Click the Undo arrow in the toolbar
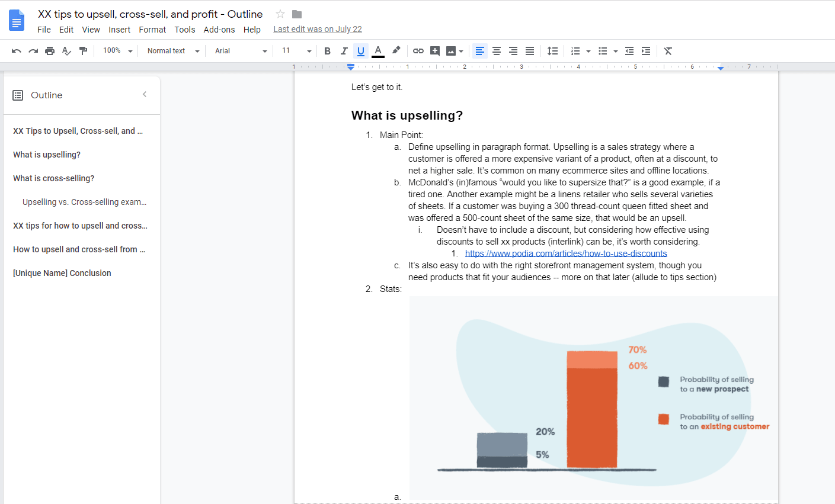 17,51
